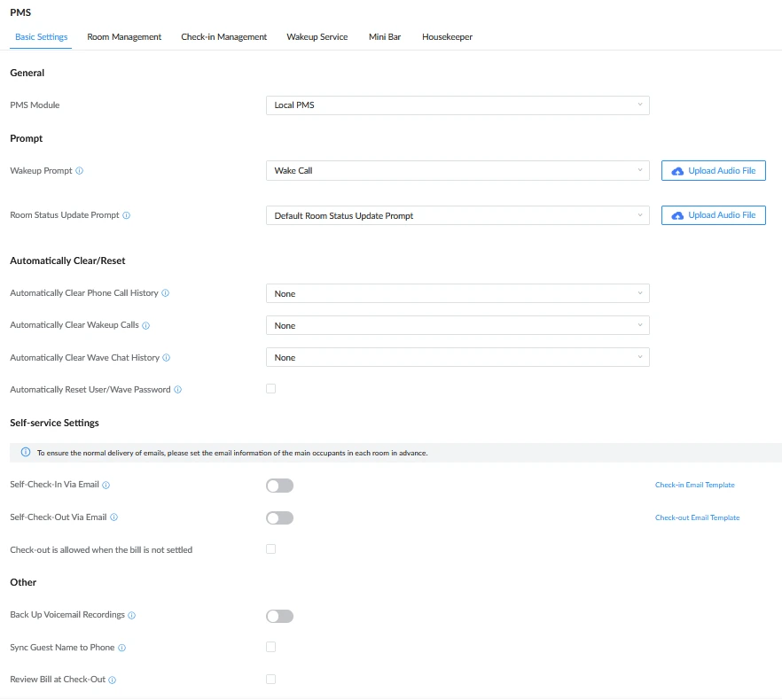Enable the Back Up Voicemail Recordings toggle
Image resolution: width=782 pixels, height=700 pixels.
pos(279,616)
